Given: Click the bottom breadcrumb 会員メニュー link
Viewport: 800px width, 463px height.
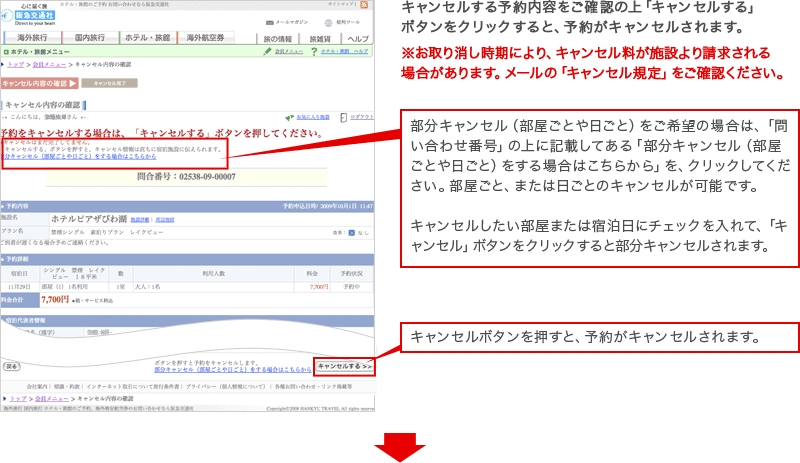Looking at the screenshot, I should [x=52, y=399].
